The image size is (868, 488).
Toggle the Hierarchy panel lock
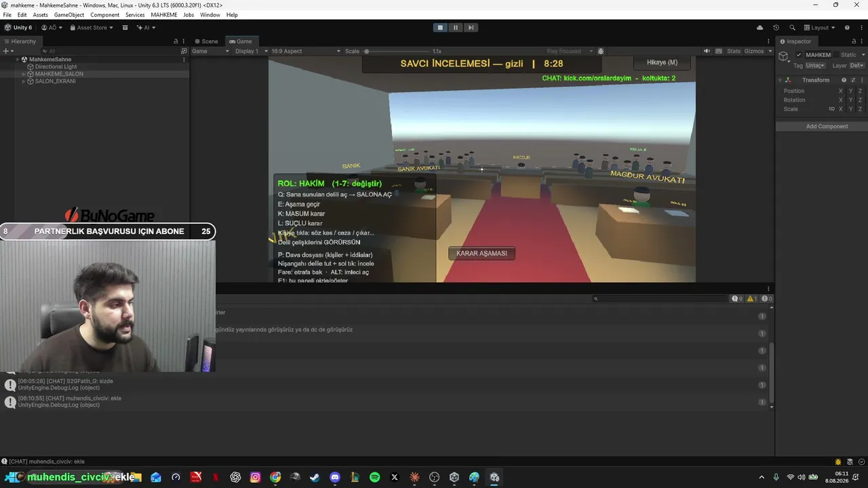point(176,41)
